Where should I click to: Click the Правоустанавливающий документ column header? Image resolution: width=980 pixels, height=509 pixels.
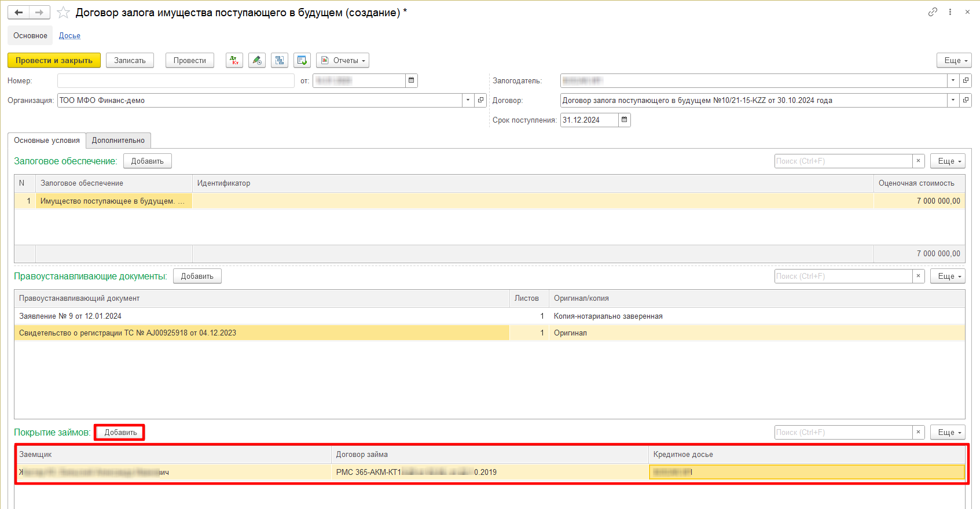[262, 298]
